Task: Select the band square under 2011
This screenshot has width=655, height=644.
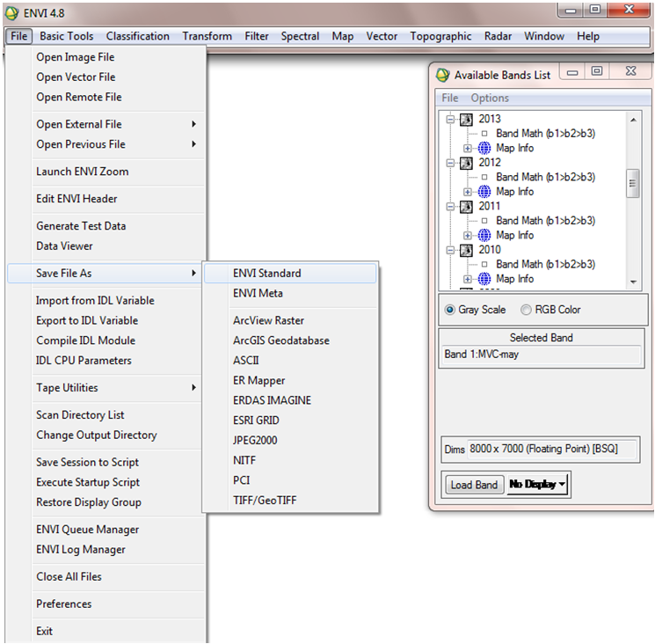Action: point(484,221)
